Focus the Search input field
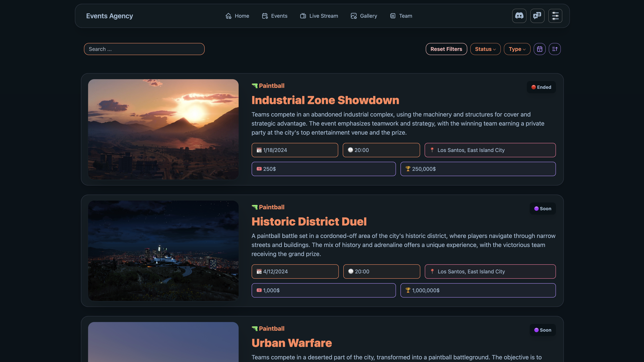Image resolution: width=644 pixels, height=362 pixels. tap(144, 49)
